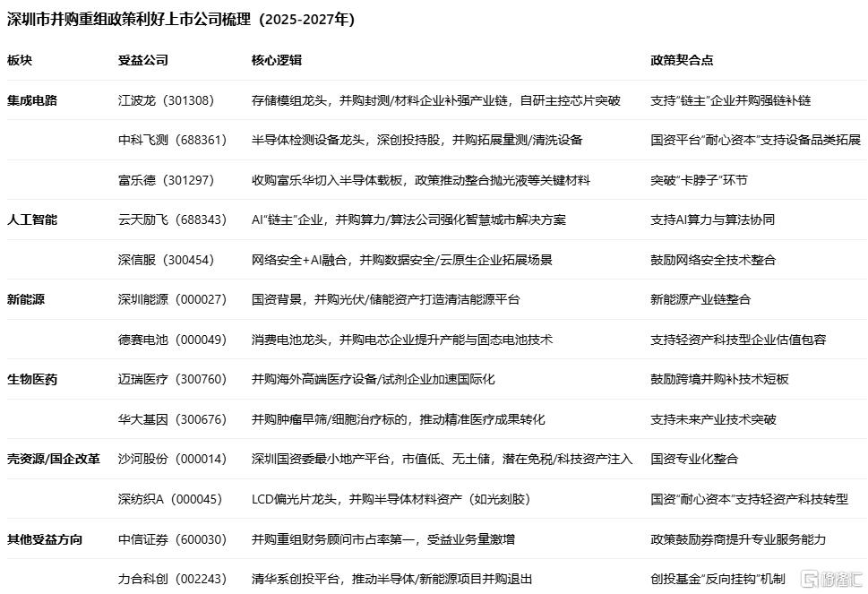Click policy text 支持“链主”企业并购强链补链
Screen dimensions: 868x594
coord(731,100)
